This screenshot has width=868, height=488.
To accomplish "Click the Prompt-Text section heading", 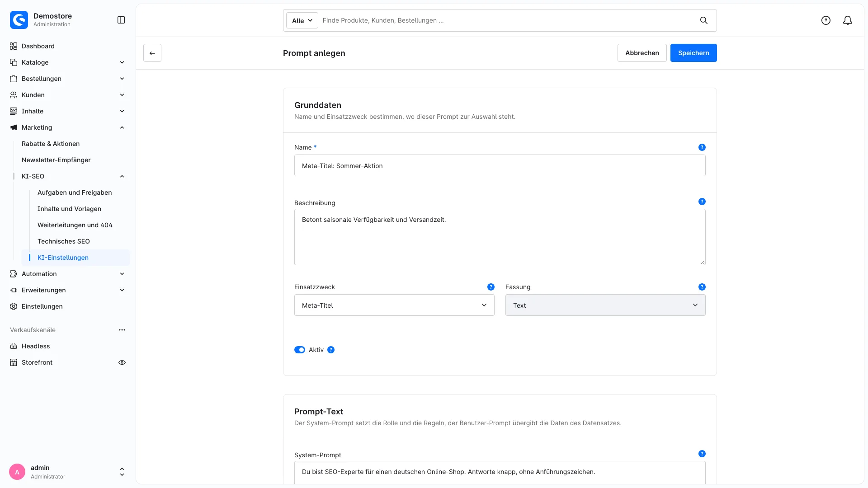I will (319, 411).
